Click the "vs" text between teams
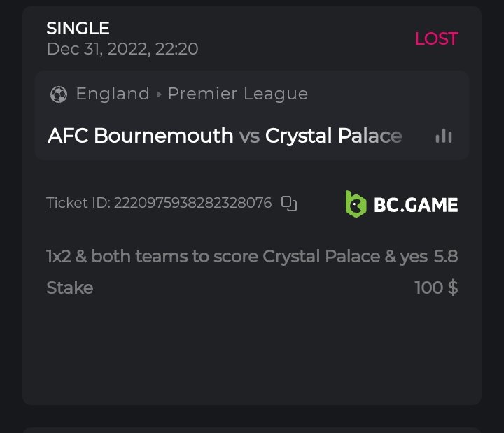Viewport: 504px width, 433px height. pyautogui.click(x=249, y=136)
